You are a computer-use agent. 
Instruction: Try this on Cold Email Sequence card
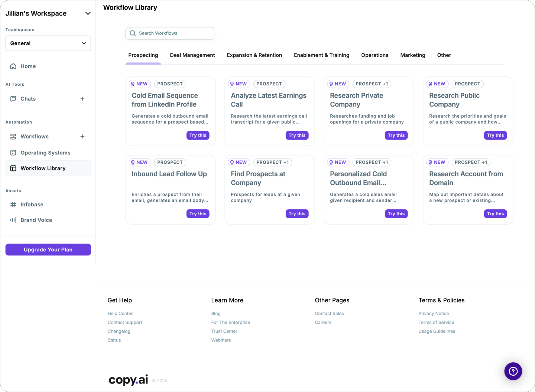coord(198,135)
